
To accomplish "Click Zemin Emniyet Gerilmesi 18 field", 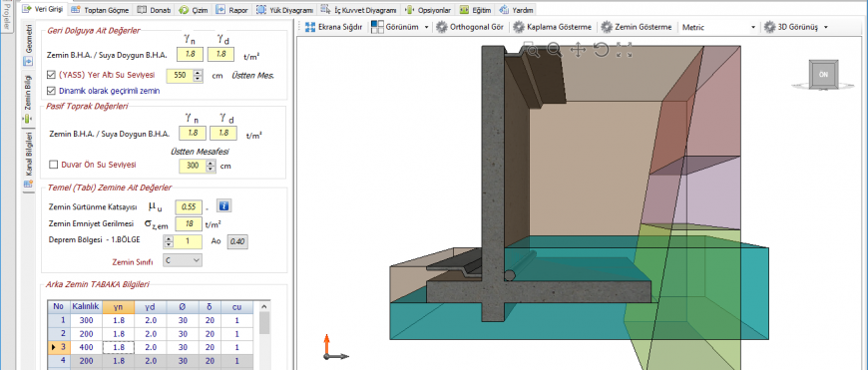I will tap(189, 224).
